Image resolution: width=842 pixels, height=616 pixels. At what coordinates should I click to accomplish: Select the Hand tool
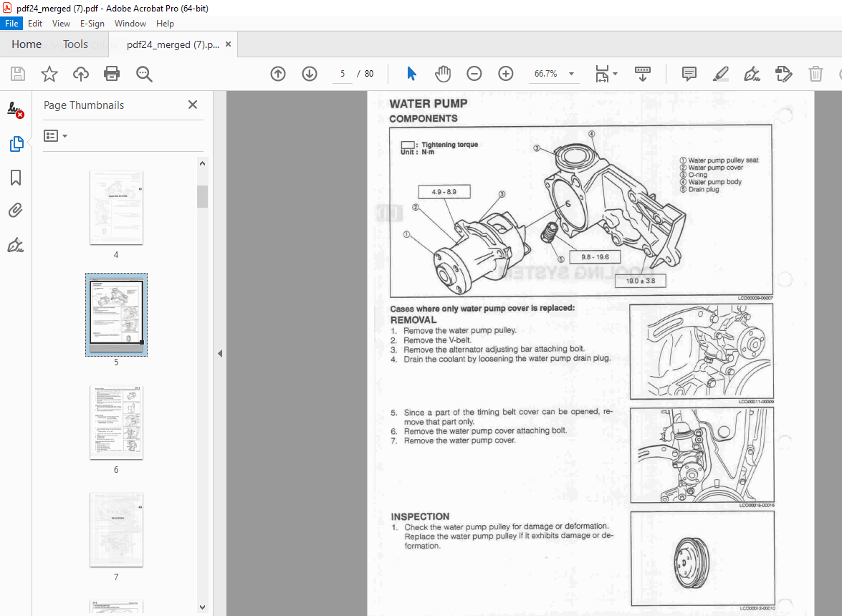(442, 74)
